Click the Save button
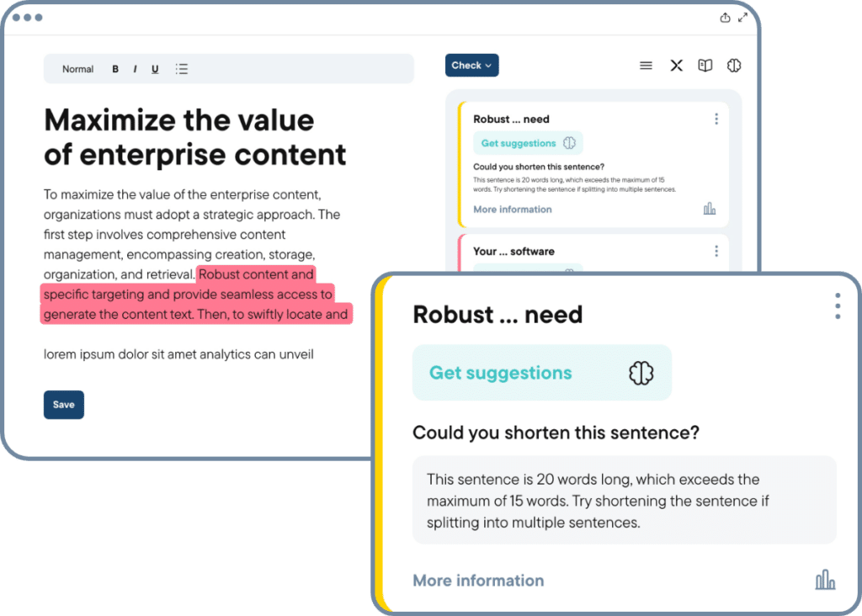 pyautogui.click(x=63, y=405)
